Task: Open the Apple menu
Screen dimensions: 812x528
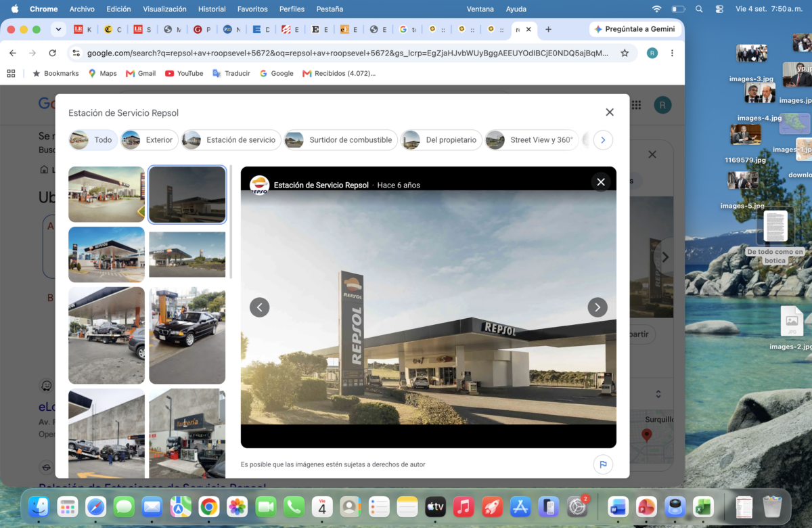Action: (14, 9)
